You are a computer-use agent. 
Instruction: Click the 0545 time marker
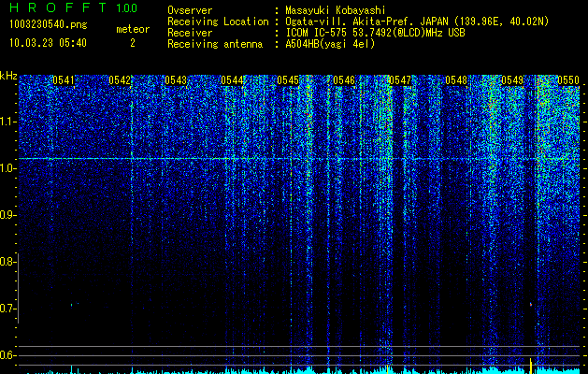(288, 80)
